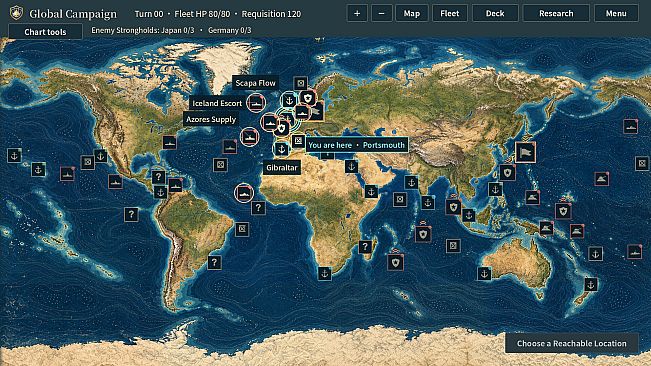Select the crate icon off California
Viewport: 651px width, 366px height.
point(87,162)
